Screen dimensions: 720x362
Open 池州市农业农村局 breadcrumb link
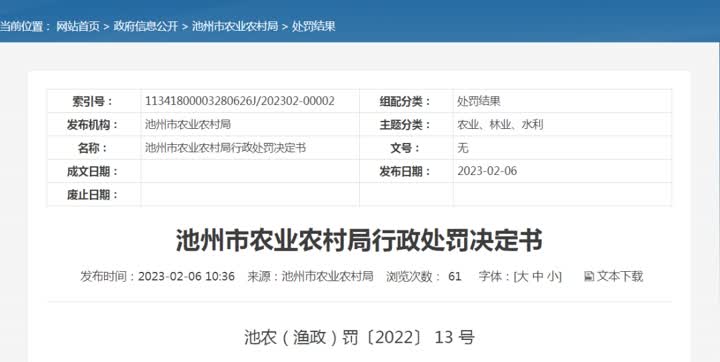[x=235, y=26]
